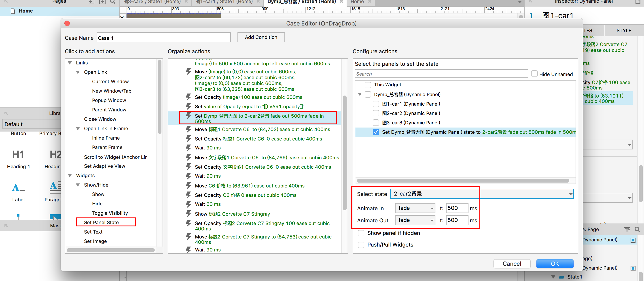Switch to the Home canvas tab

click(357, 2)
